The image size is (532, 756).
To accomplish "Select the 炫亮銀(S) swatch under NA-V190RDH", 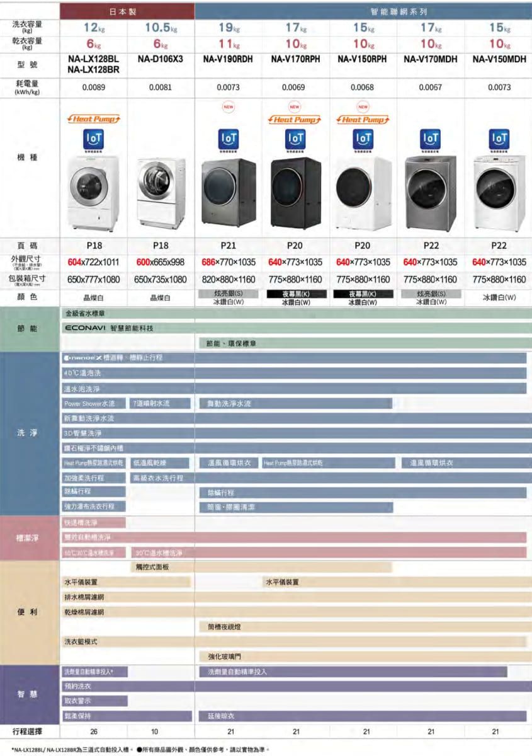I will click(x=227, y=294).
